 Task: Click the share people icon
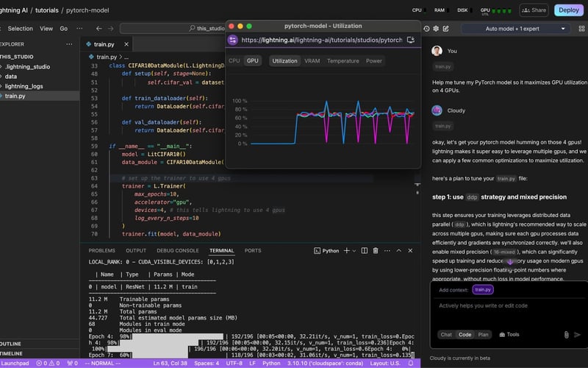pos(526,10)
